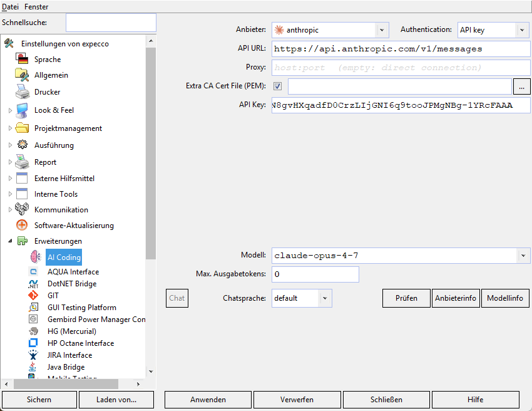This screenshot has width=532, height=411.
Task: Click the HG Mercurial icon
Action: [33, 331]
